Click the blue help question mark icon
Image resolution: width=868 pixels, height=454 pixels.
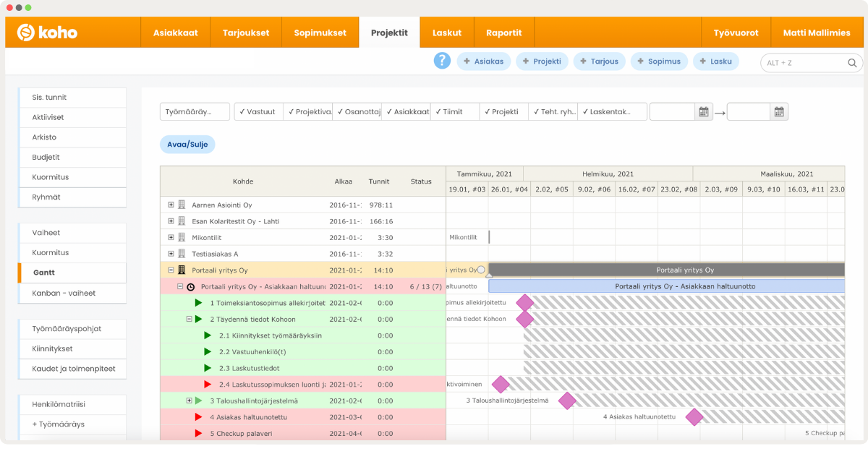[x=442, y=61]
